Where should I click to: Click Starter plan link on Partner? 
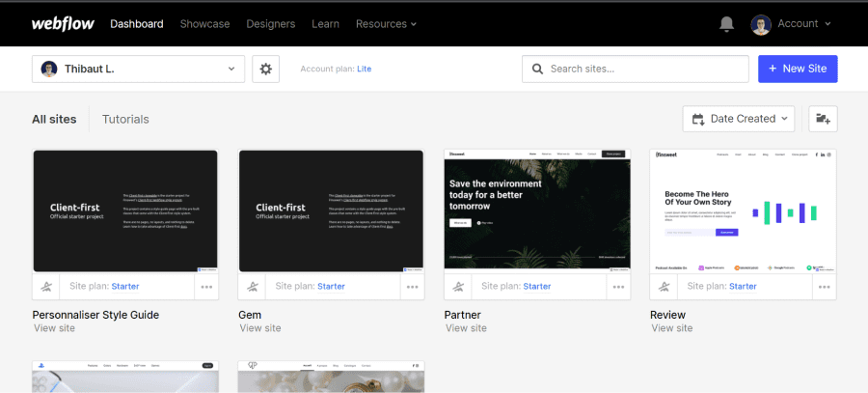point(537,287)
